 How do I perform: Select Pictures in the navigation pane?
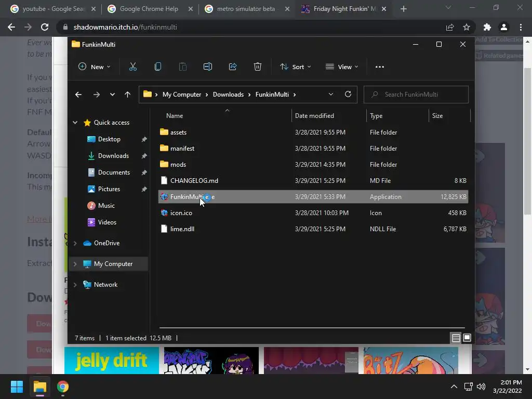[x=109, y=189]
